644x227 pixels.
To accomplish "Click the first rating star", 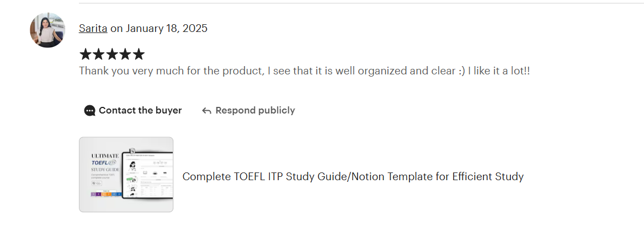I will [x=86, y=54].
